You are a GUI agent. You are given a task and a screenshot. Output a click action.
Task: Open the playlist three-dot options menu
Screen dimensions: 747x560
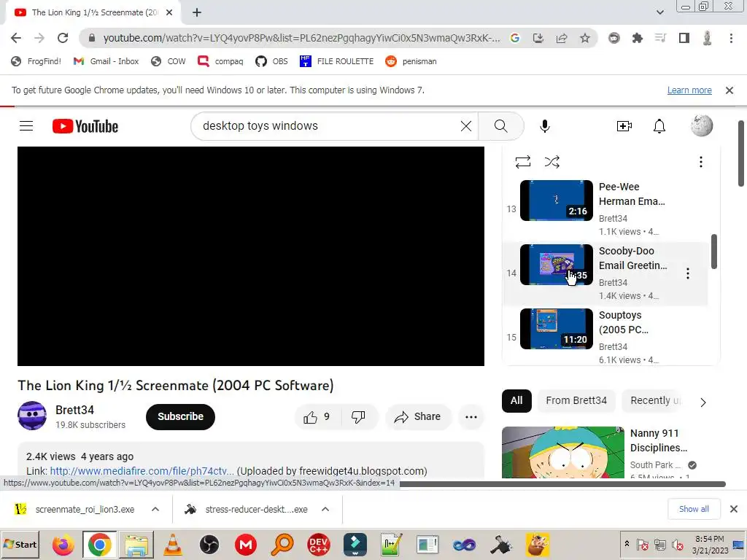(x=701, y=162)
